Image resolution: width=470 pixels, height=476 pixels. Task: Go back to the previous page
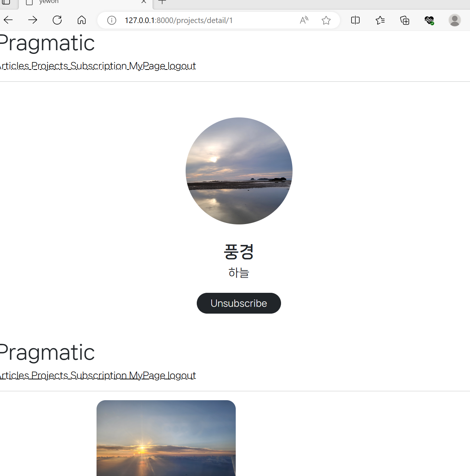(x=8, y=20)
